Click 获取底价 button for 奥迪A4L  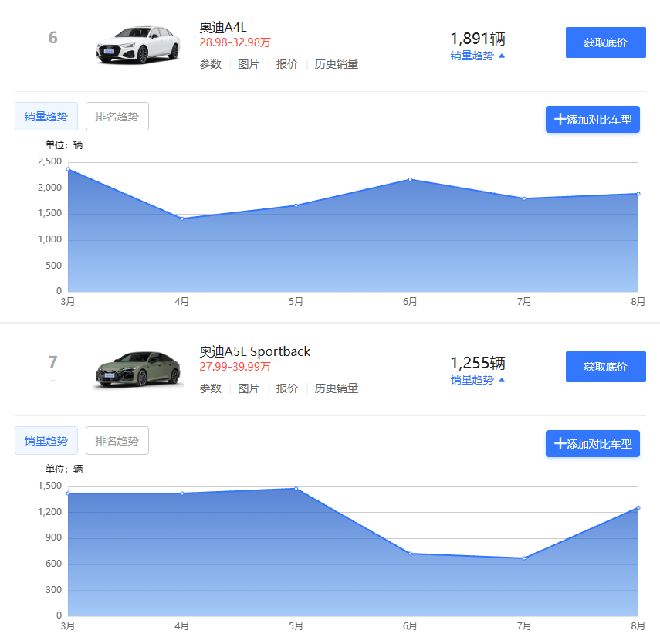click(x=606, y=42)
